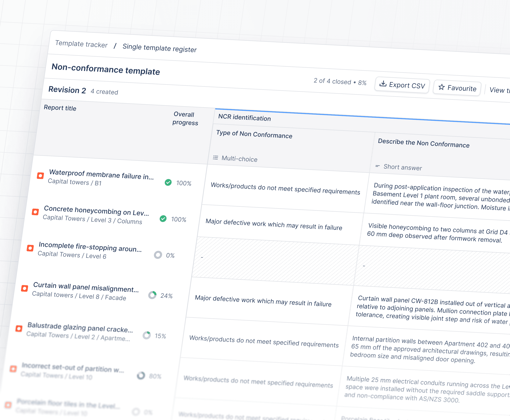The height and width of the screenshot is (420, 510).
Task: Click the red report icon on the Balustrade glazing row
Action: [x=19, y=328]
